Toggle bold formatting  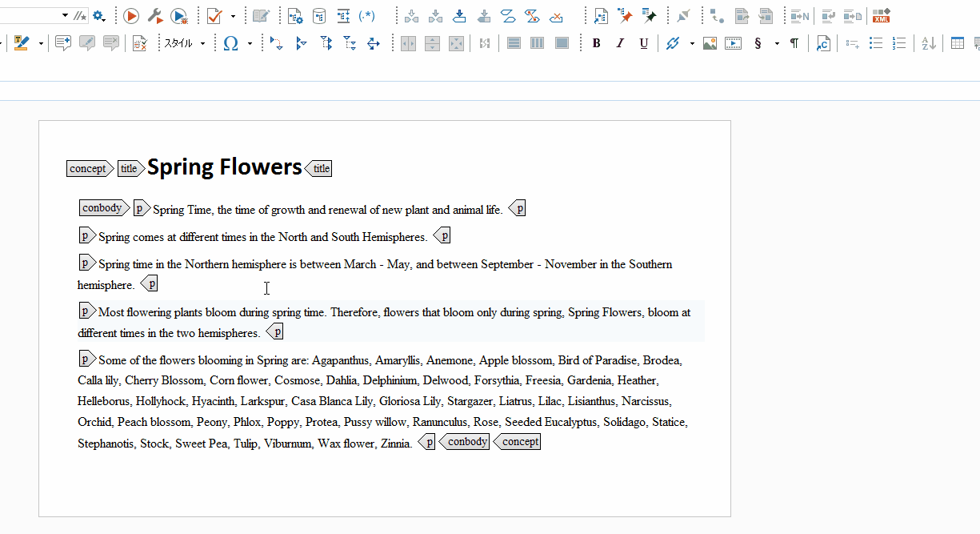pos(596,43)
